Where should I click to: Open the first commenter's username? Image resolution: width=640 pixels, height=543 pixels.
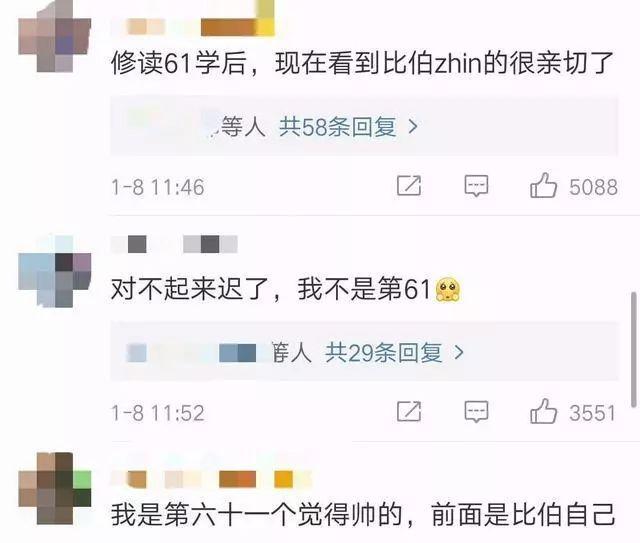[x=193, y=20]
